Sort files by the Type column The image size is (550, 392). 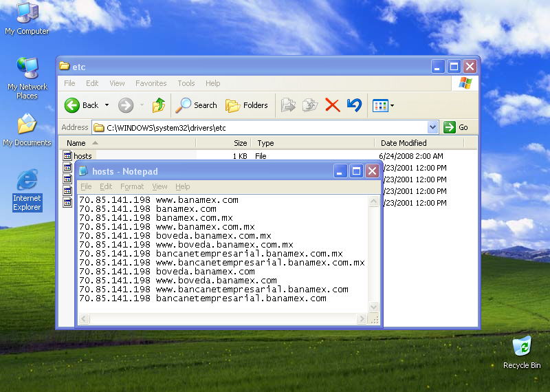[x=313, y=143]
